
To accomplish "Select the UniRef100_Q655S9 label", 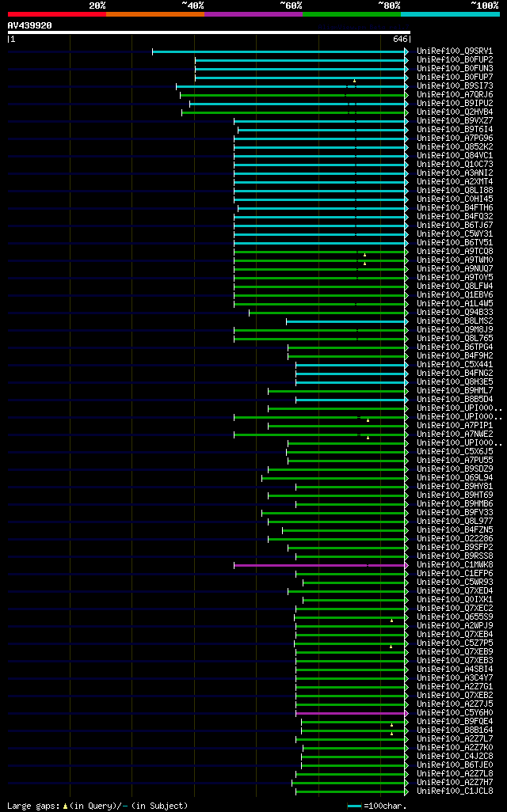I will 455,617.
